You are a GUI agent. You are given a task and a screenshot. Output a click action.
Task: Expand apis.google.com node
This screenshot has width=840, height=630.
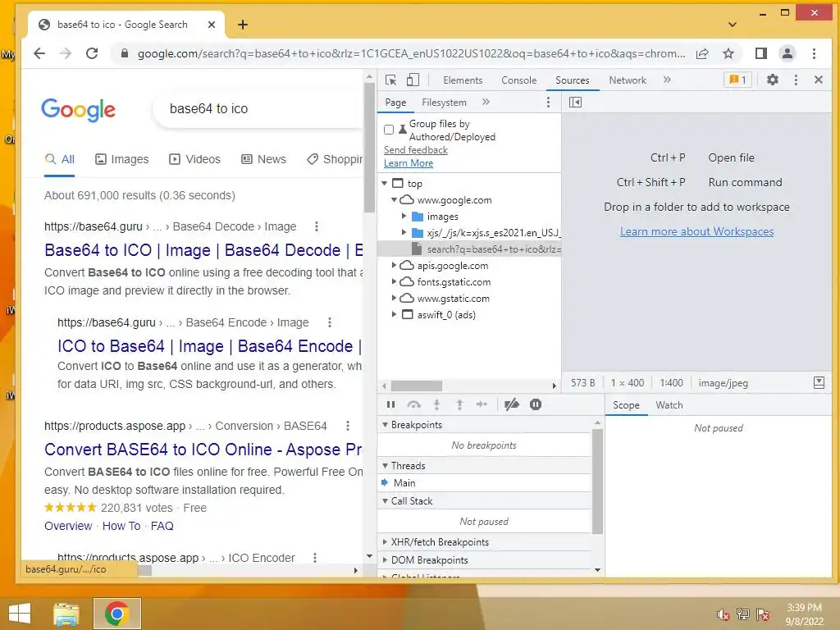coord(394,265)
